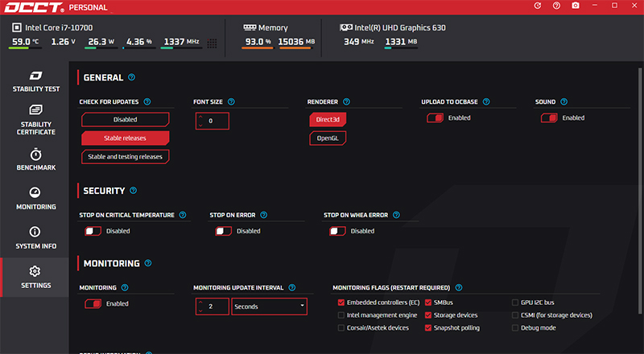The width and height of the screenshot is (644, 354).
Task: Uncheck the SMBus flag
Action: (x=428, y=303)
